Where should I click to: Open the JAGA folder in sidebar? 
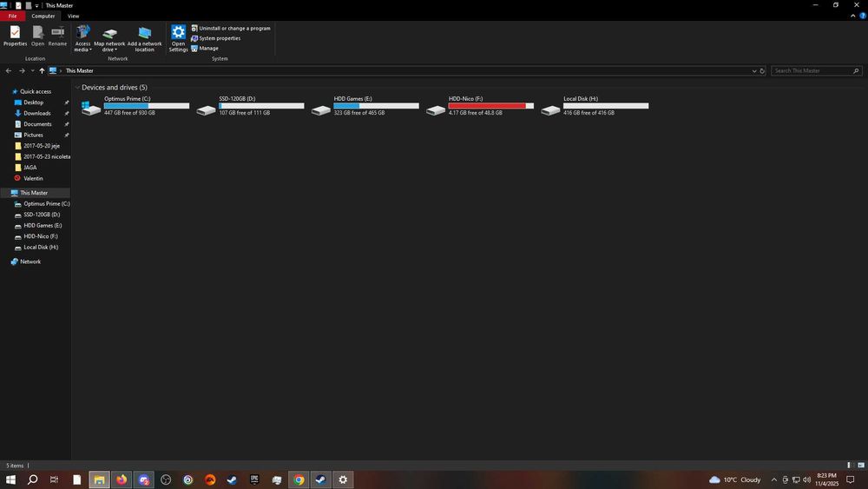(30, 168)
